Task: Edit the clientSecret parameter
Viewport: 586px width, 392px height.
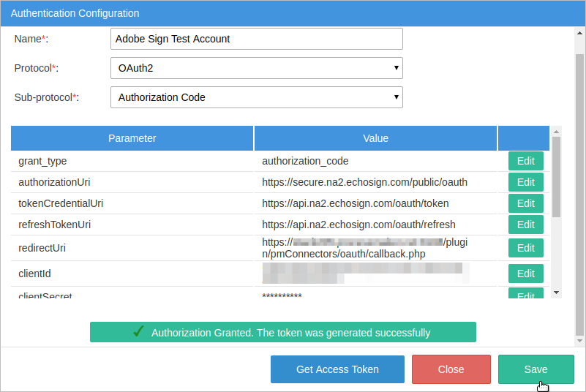Action: [525, 295]
